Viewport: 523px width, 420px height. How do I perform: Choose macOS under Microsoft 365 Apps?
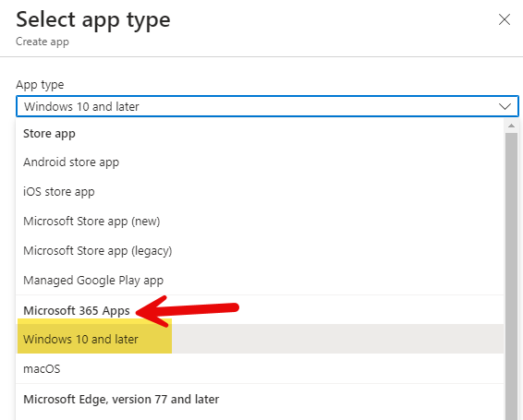[x=260, y=368]
